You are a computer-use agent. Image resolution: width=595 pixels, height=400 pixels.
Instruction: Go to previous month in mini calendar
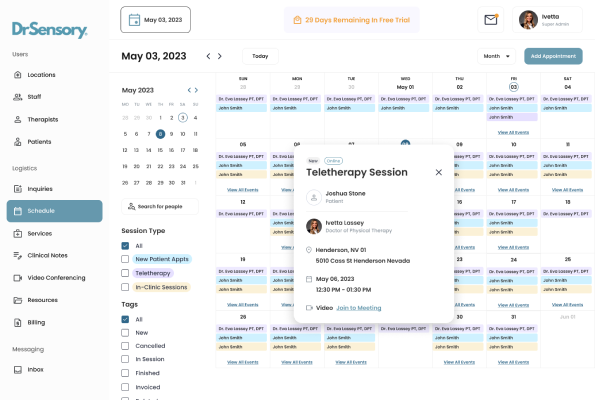[189, 90]
